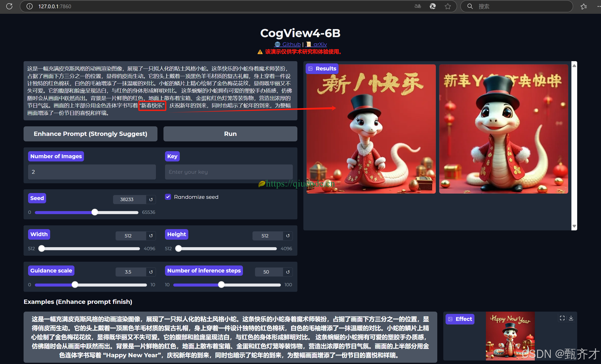This screenshot has height=364, width=601.
Task: Click the Run button
Action: (230, 134)
